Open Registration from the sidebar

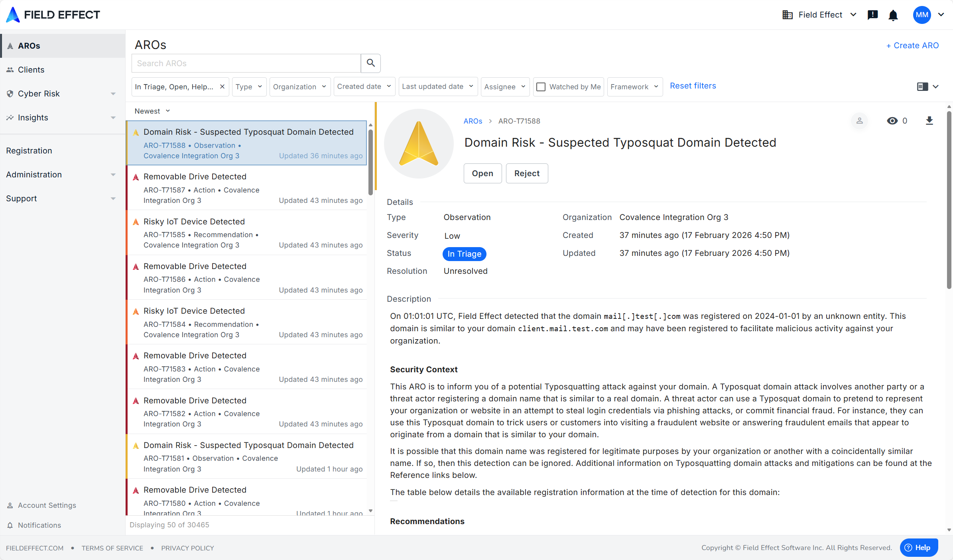29,151
